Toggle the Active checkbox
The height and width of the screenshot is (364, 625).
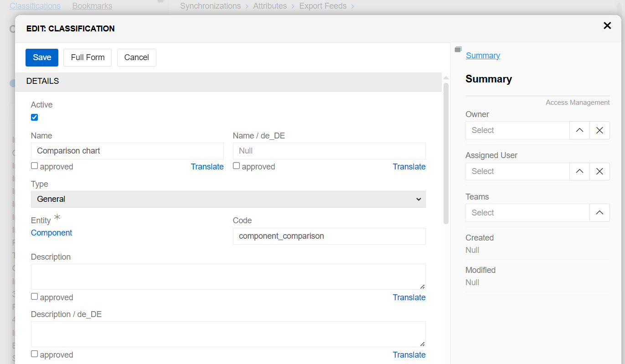(x=35, y=118)
